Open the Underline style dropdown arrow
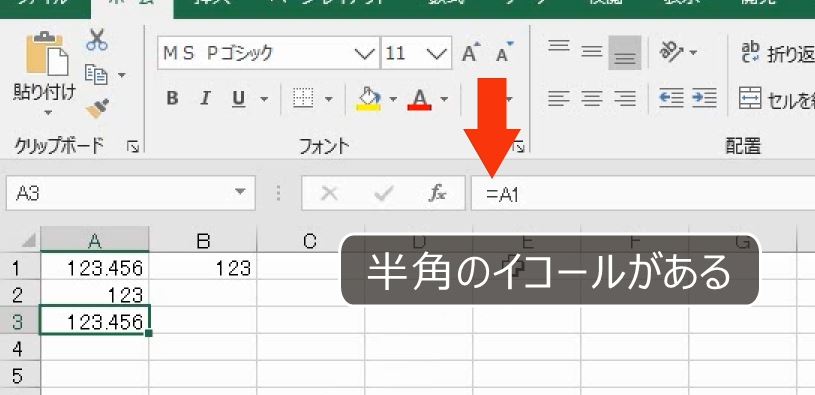The height and width of the screenshot is (395, 815). [x=264, y=99]
